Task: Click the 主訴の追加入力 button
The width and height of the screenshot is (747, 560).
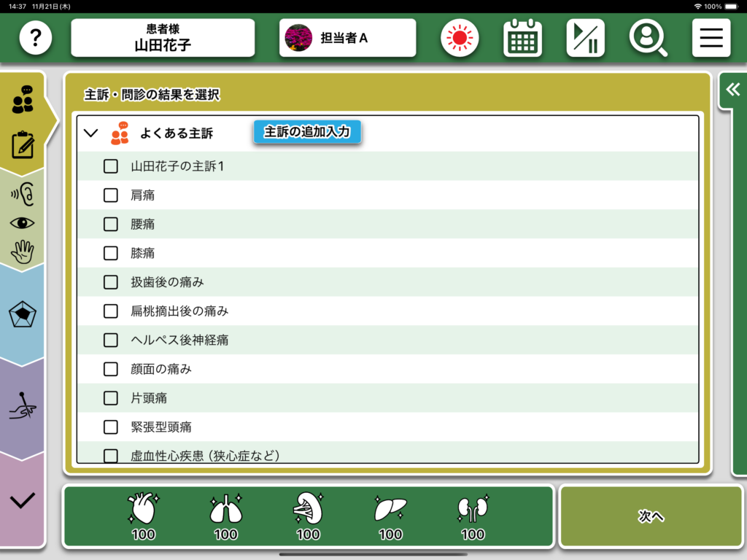Action: 307,132
